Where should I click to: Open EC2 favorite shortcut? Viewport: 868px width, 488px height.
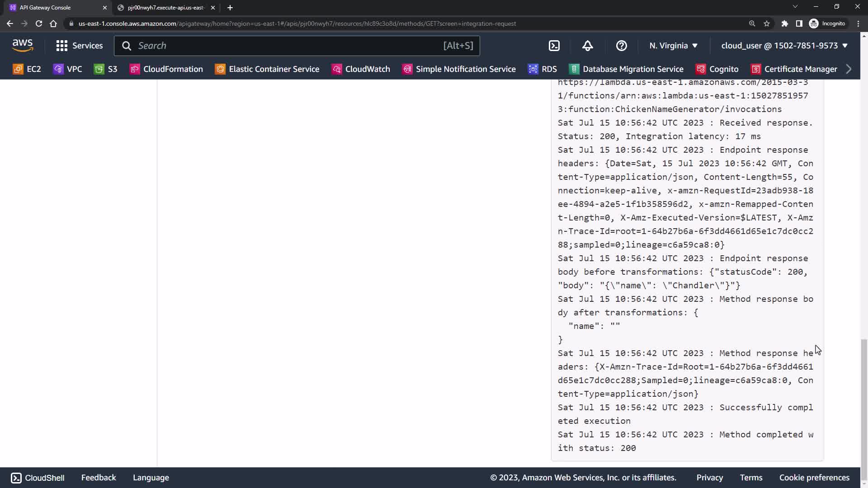click(x=27, y=69)
